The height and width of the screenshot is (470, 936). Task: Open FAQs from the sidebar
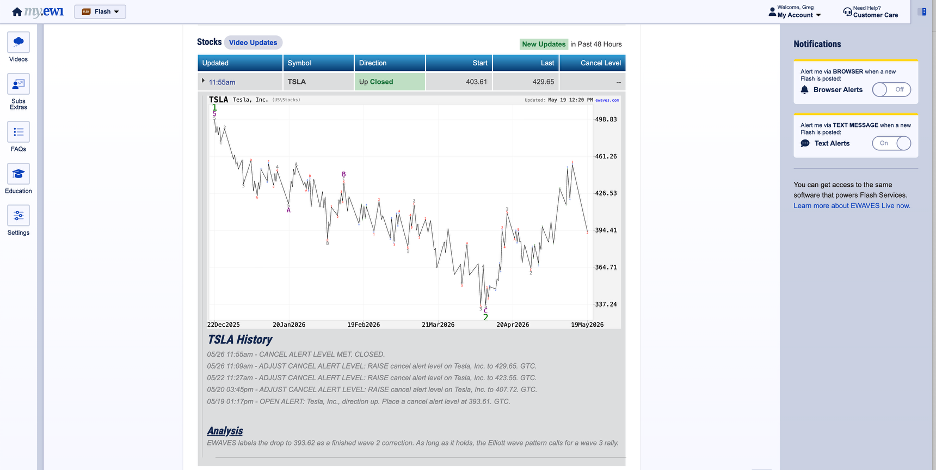click(19, 137)
